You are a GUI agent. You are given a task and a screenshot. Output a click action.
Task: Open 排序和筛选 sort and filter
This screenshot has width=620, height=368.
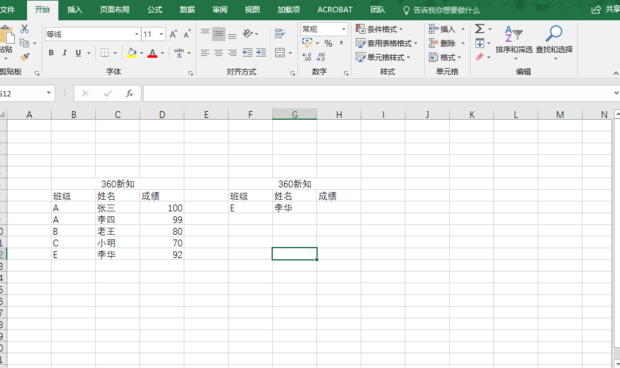point(514,43)
